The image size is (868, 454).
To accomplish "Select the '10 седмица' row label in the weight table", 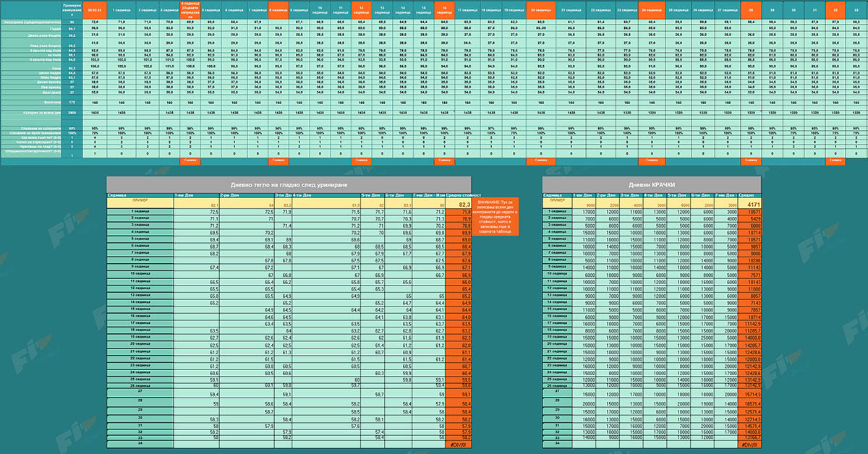I will tap(140, 275).
